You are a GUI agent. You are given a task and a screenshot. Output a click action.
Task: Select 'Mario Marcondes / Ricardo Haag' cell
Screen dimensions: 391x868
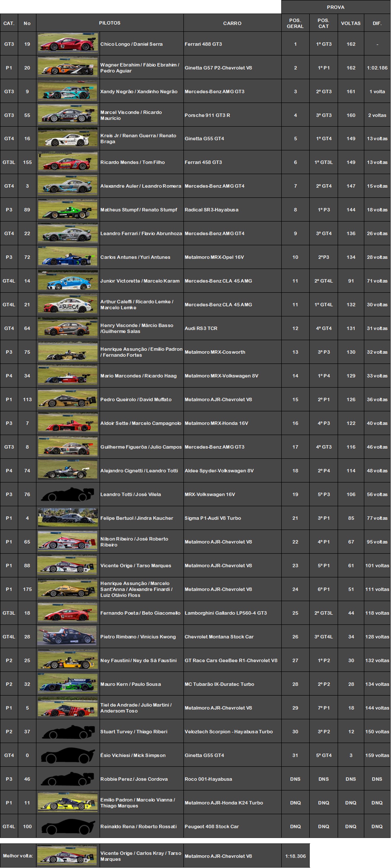point(142,376)
